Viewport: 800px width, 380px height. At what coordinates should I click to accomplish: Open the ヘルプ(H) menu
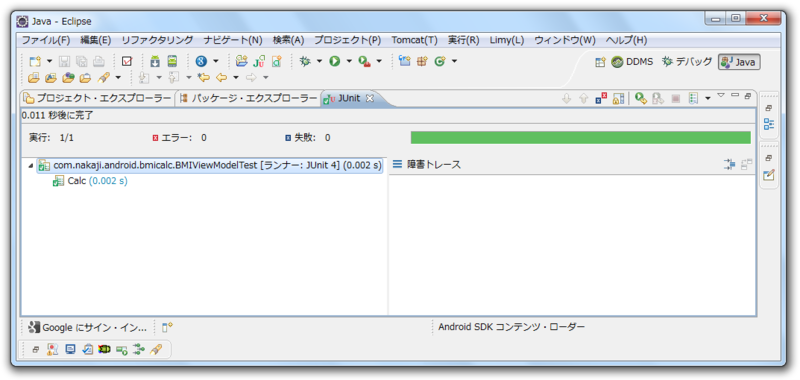pos(627,40)
